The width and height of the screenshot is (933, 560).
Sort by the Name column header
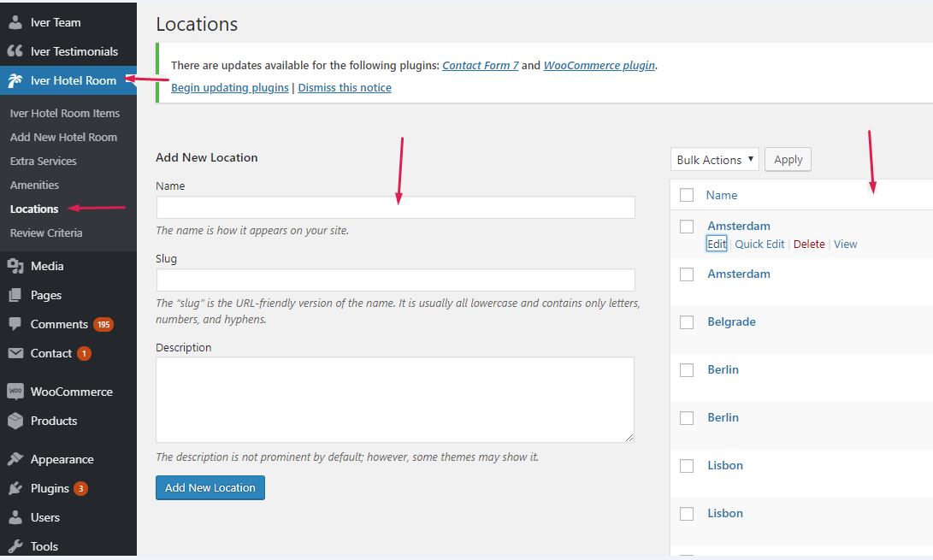click(721, 195)
